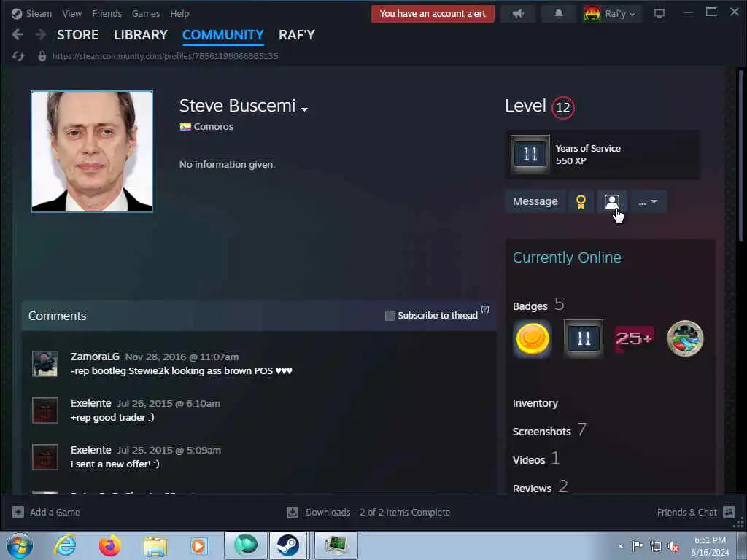
Task: Click the network tray icon
Action: pos(656,547)
